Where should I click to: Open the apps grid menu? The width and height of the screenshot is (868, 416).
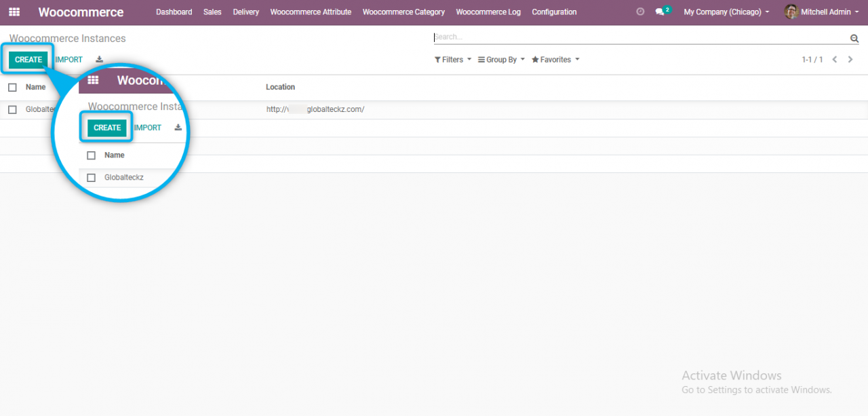point(14,12)
